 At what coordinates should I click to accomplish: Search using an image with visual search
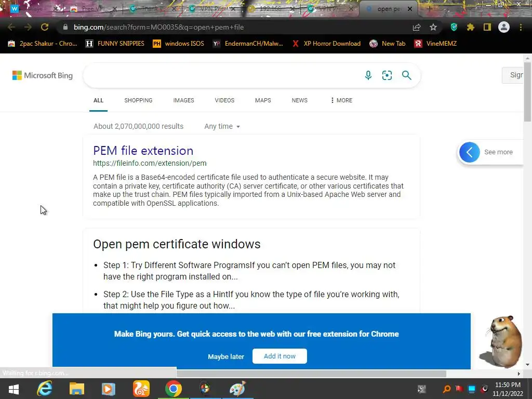pyautogui.click(x=387, y=75)
